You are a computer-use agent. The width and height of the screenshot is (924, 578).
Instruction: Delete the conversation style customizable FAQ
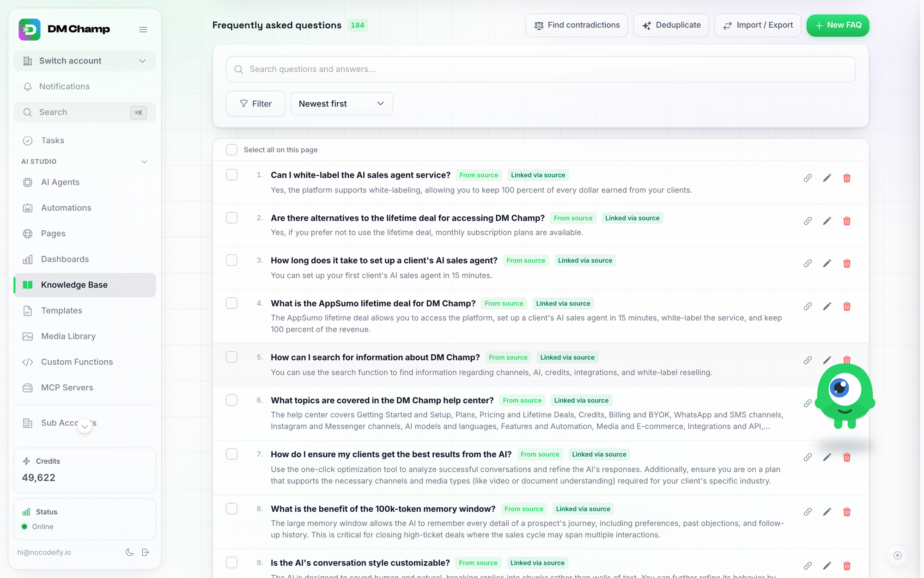[x=847, y=566]
